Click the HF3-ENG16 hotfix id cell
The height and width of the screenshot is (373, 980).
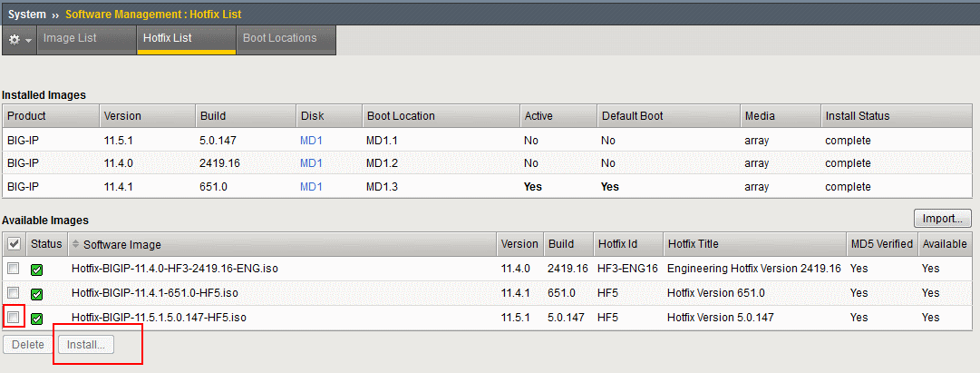(x=627, y=269)
